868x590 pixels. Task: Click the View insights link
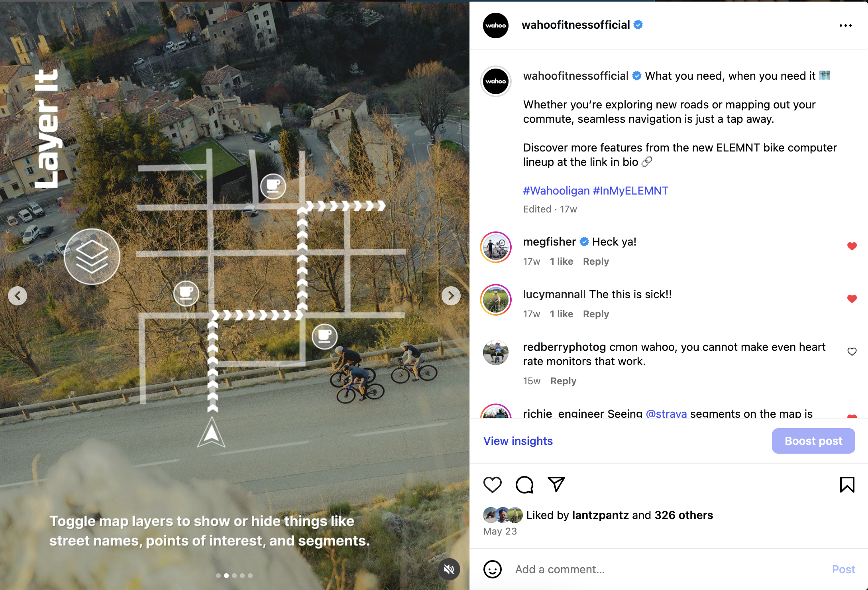[518, 441]
